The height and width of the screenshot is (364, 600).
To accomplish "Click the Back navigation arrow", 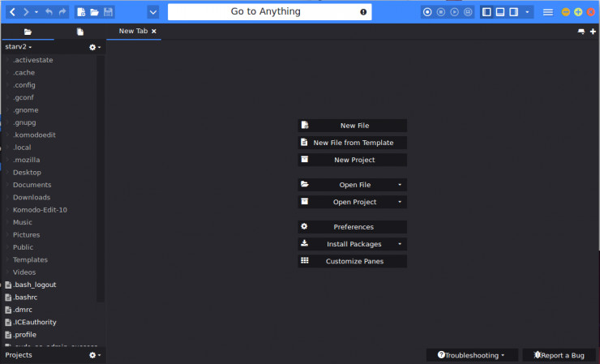I will pos(12,12).
